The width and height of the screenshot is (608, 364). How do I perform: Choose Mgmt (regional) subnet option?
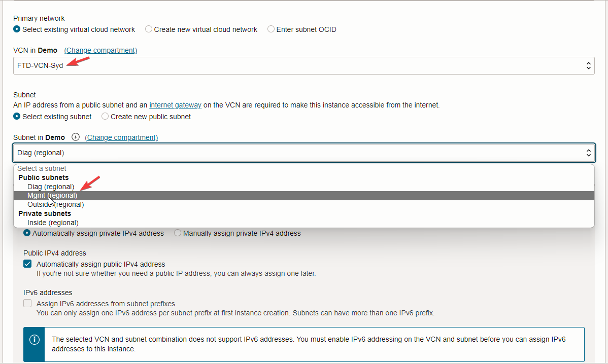click(52, 196)
